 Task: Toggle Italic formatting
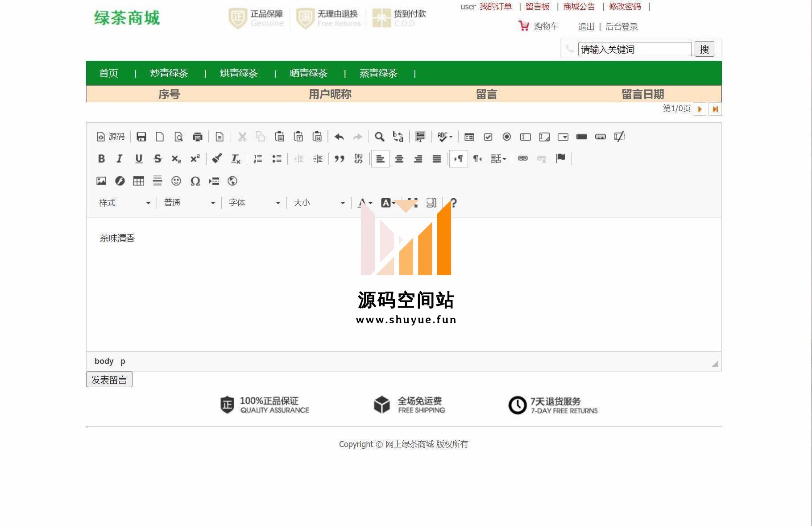coord(120,159)
